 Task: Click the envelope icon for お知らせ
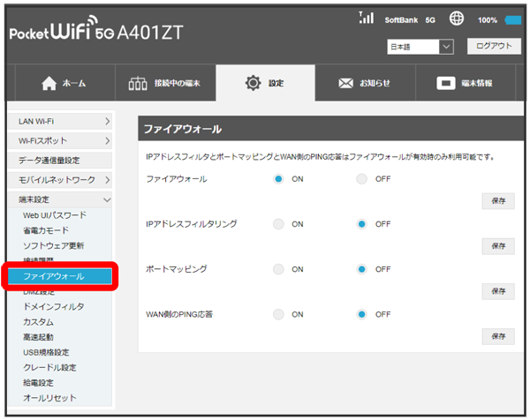[346, 84]
